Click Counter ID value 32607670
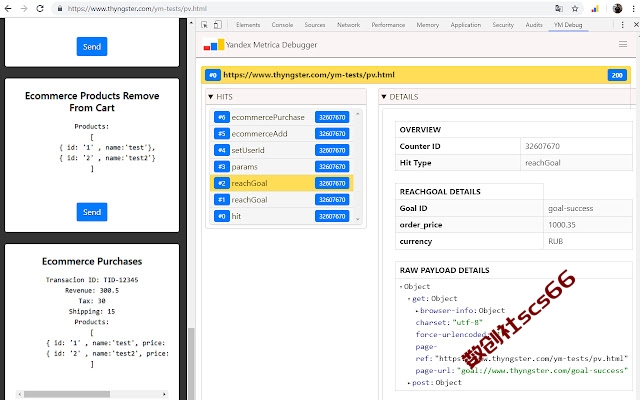The height and width of the screenshot is (400, 640). coord(542,146)
